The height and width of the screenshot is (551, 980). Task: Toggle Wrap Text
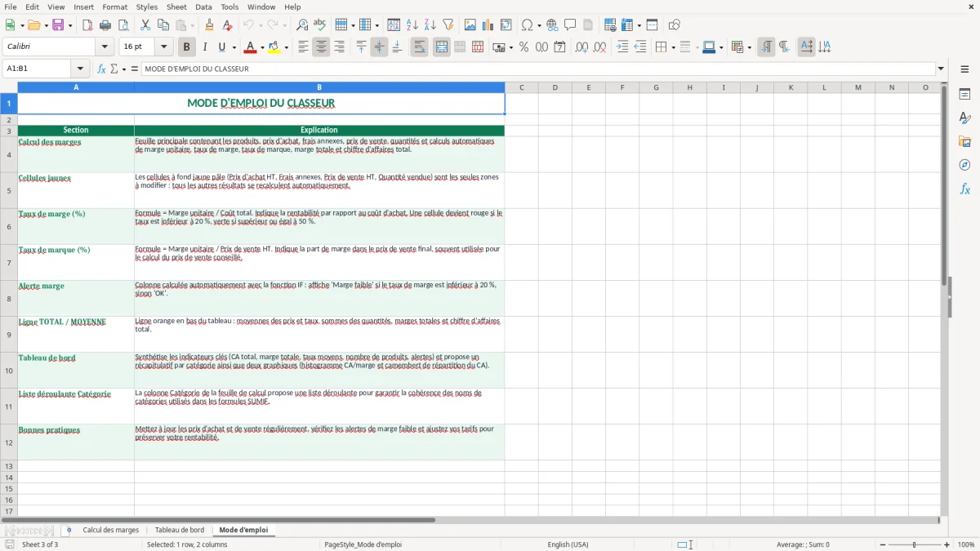pyautogui.click(x=420, y=47)
